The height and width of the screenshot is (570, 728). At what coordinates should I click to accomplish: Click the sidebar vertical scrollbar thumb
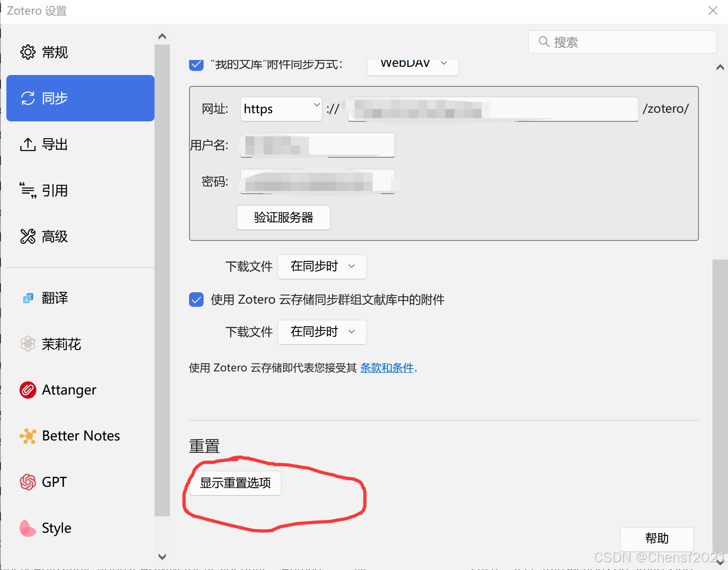[162, 280]
